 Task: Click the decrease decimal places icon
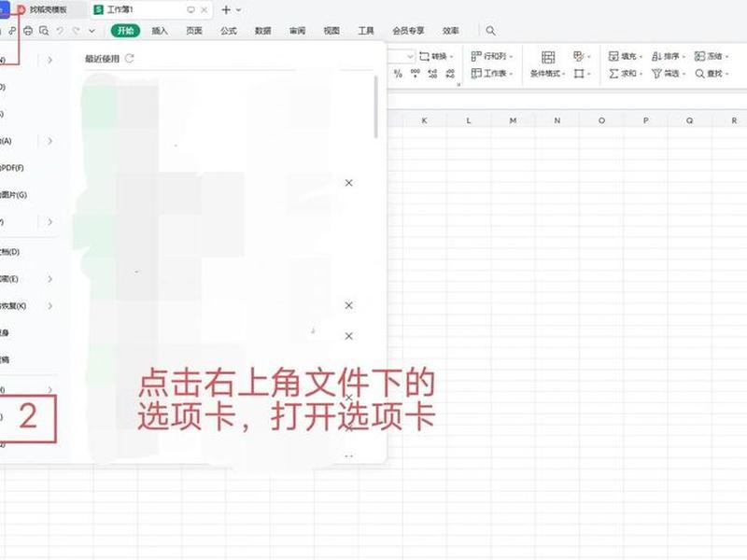(450, 74)
